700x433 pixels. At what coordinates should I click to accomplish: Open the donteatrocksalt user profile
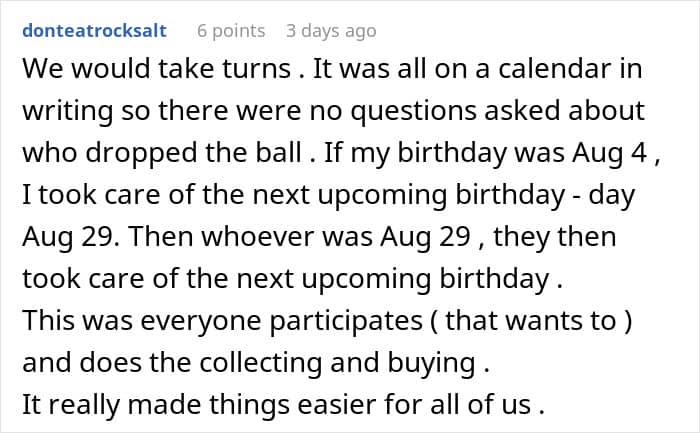(94, 30)
